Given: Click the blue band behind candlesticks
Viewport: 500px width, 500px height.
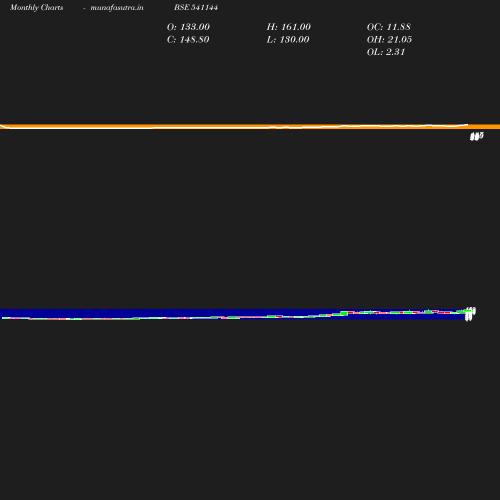Looking at the screenshot, I should tap(233, 314).
